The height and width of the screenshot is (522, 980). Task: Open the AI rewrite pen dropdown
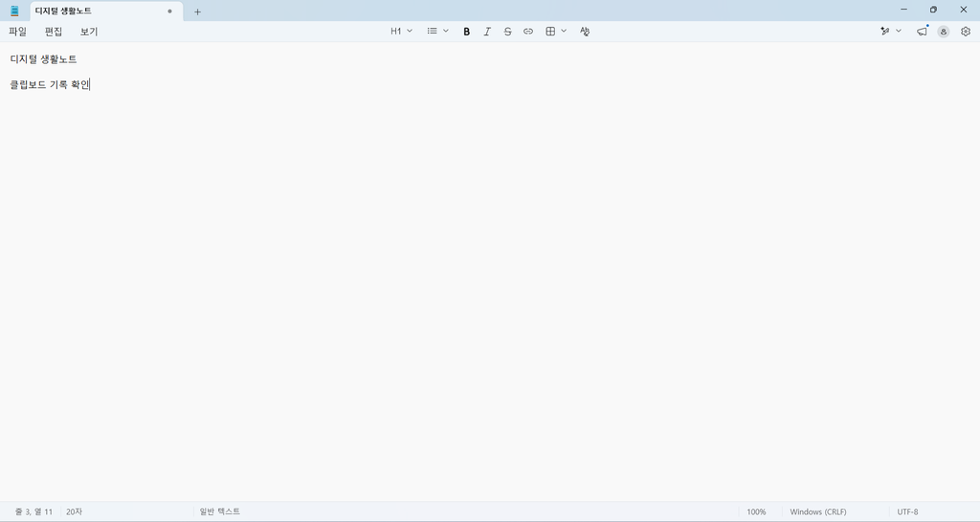[891, 32]
